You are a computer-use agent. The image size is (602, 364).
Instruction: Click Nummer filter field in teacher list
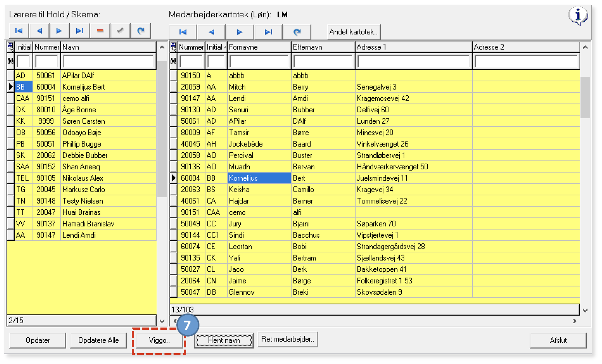point(47,61)
